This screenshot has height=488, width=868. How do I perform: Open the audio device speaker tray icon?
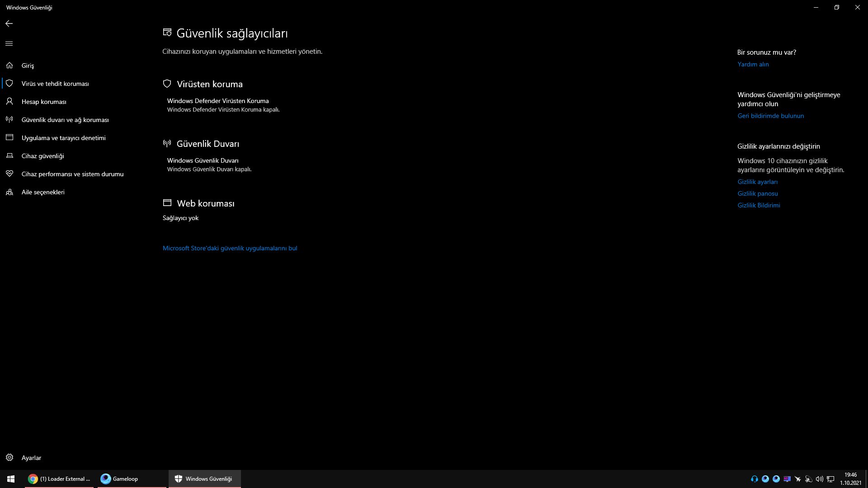pos(809,479)
